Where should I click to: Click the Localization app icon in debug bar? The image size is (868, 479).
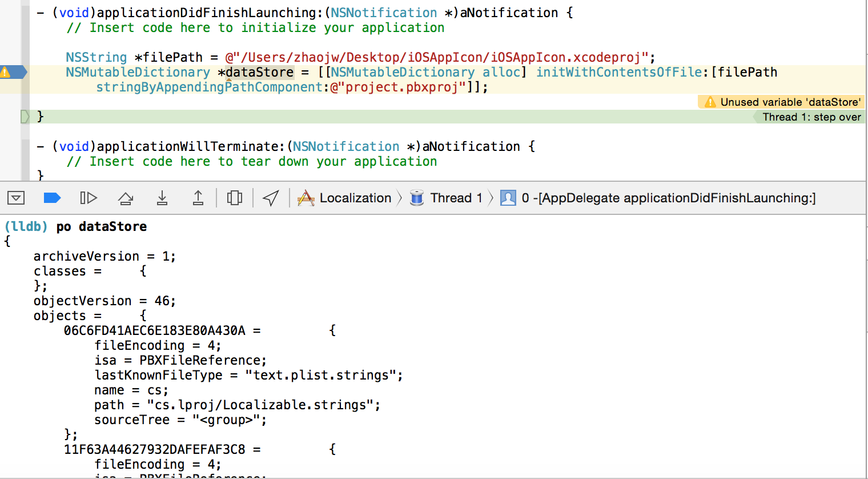306,198
